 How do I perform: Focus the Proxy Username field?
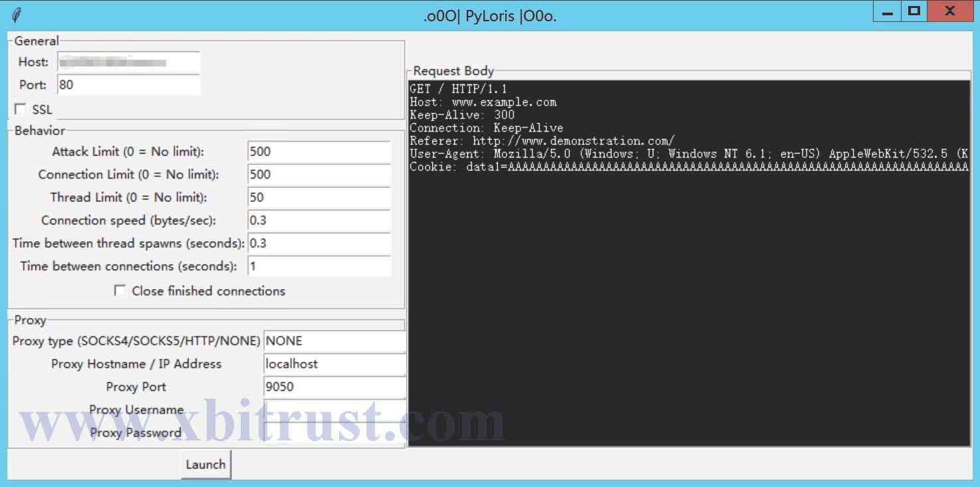pos(334,409)
